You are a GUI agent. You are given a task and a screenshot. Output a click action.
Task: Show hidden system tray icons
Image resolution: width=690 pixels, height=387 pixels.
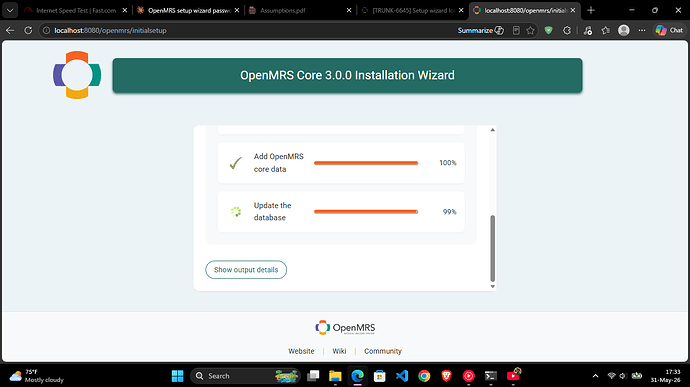point(595,376)
